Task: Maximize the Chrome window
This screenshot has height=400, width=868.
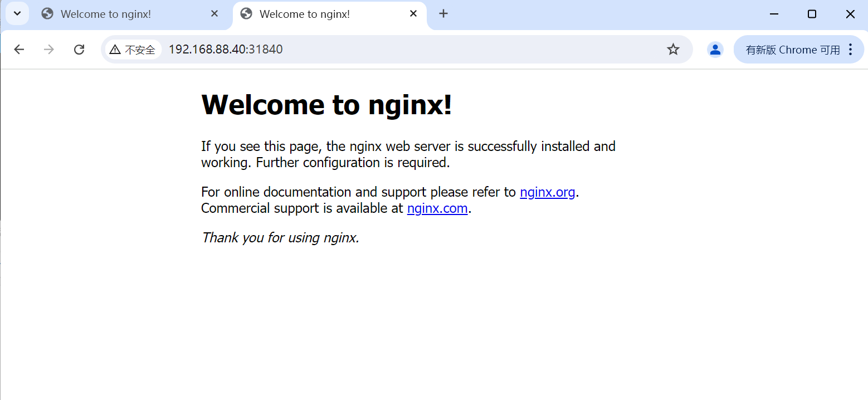Action: tap(812, 14)
